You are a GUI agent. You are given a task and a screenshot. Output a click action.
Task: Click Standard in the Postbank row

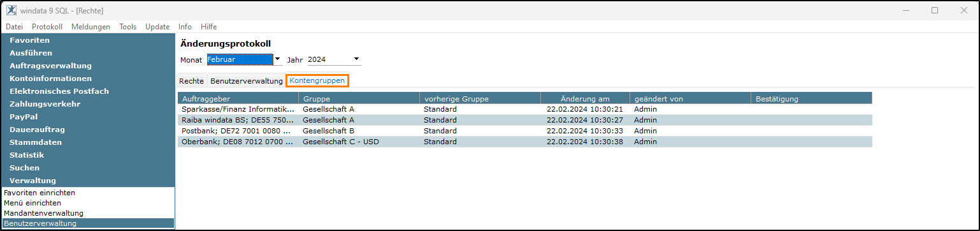tap(440, 131)
